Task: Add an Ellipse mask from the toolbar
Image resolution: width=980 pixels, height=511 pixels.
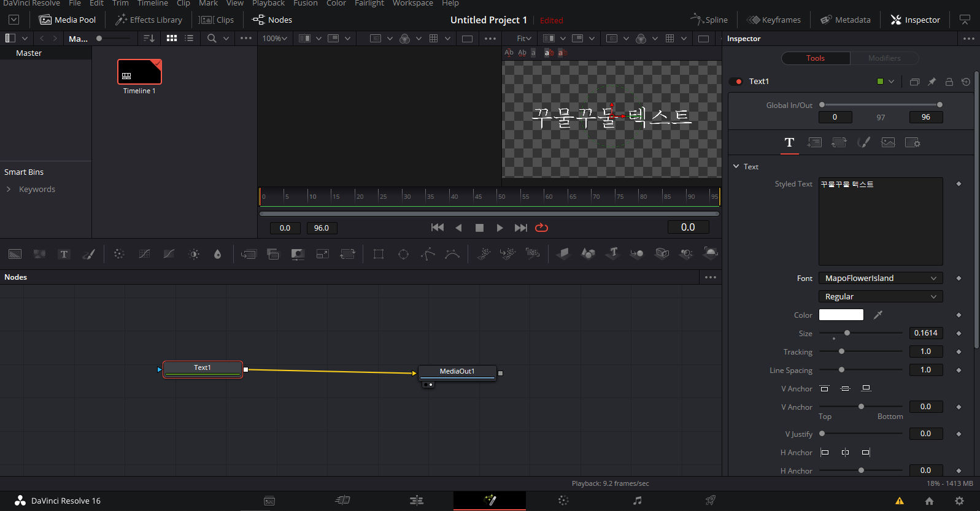Action: [403, 254]
